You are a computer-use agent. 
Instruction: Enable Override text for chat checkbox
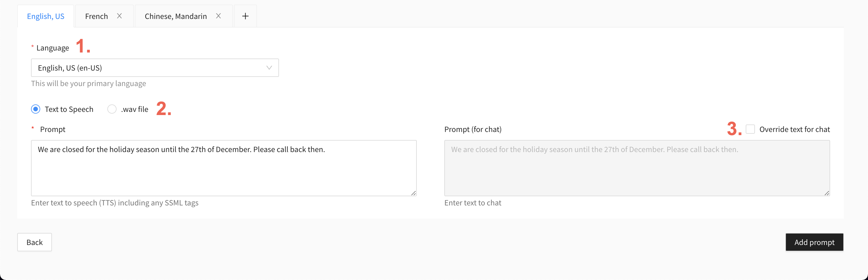750,129
